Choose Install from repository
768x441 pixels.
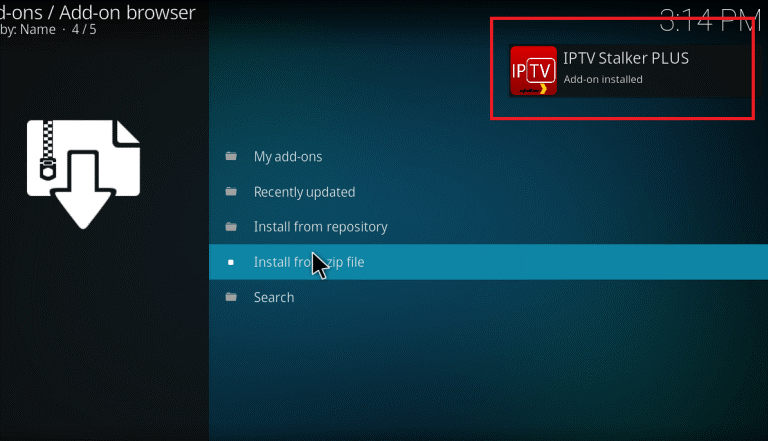(x=320, y=227)
